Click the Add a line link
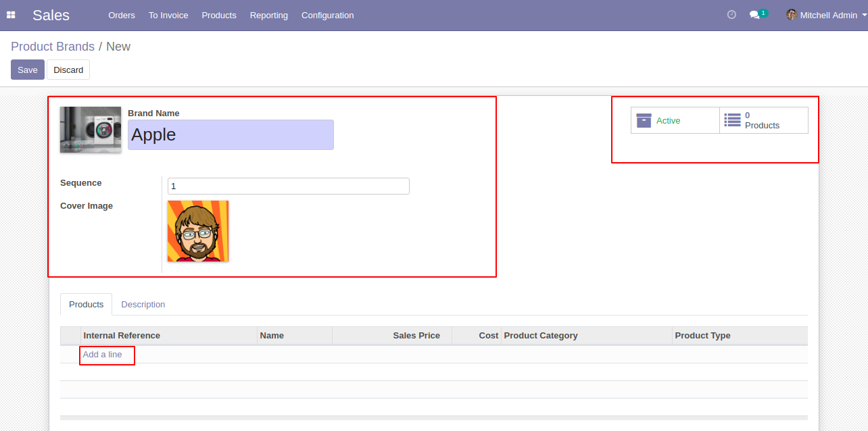Viewport: 868px width, 431px height. point(103,355)
